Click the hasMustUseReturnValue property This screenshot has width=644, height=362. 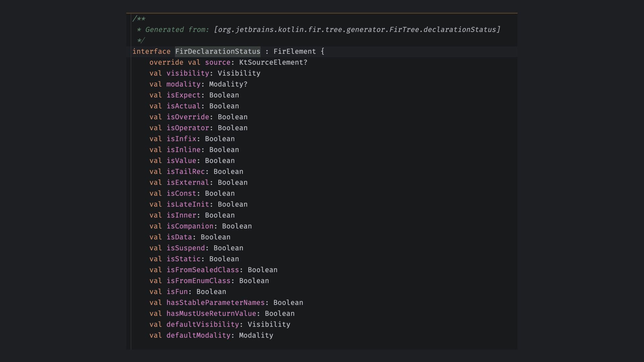[x=211, y=314]
